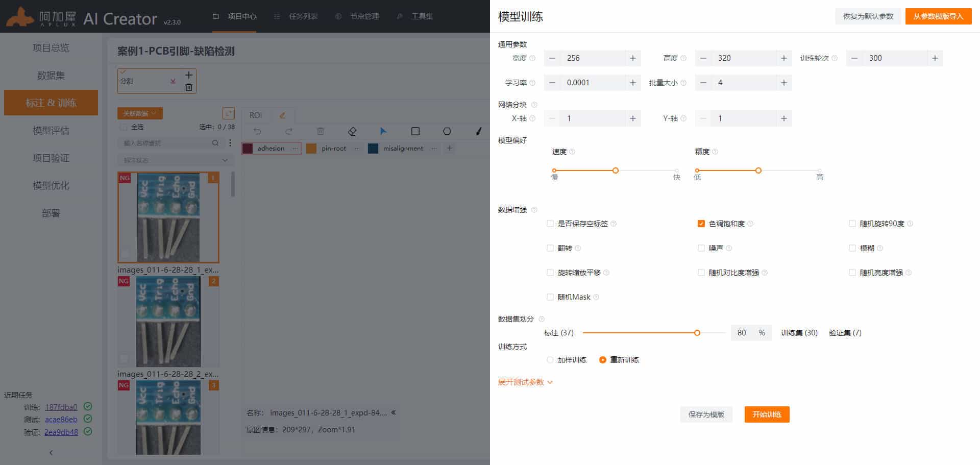Open adhesion label options menu

[295, 149]
